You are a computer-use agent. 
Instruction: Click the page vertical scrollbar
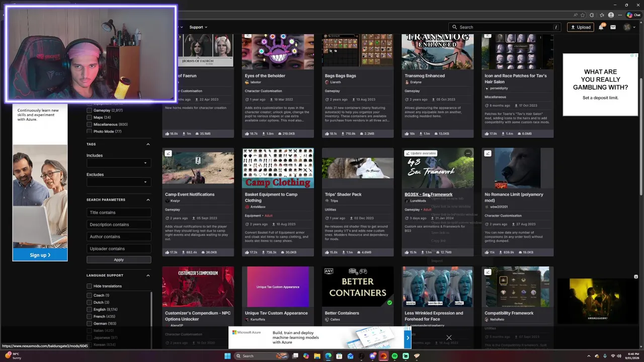point(640,137)
